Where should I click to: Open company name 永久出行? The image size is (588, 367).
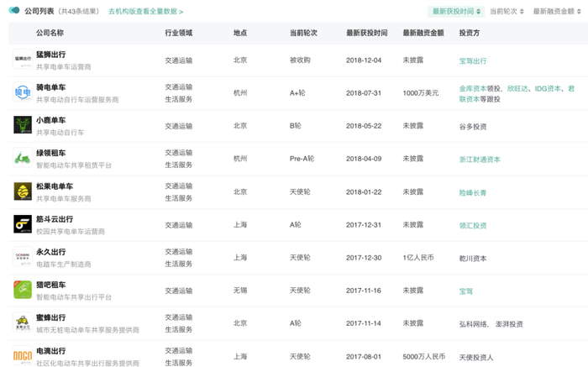52,251
